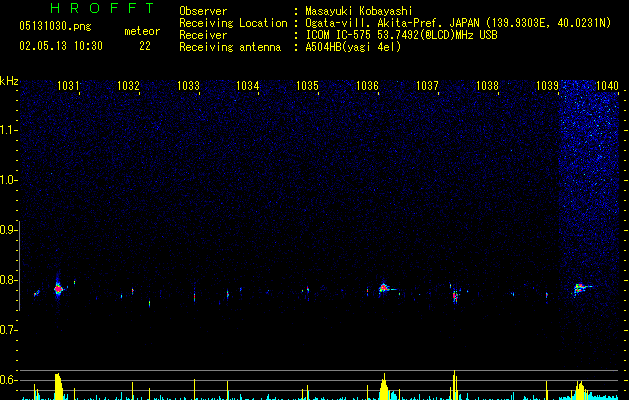The height and width of the screenshot is (400, 629).
Task: Click the meteor echo between 1039 and 1040
Action: (x=580, y=288)
